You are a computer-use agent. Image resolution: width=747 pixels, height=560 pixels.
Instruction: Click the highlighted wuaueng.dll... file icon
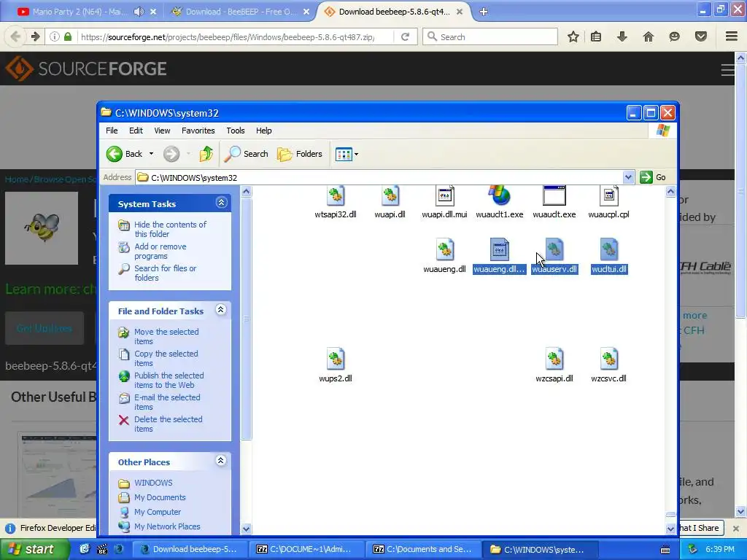coord(499,249)
